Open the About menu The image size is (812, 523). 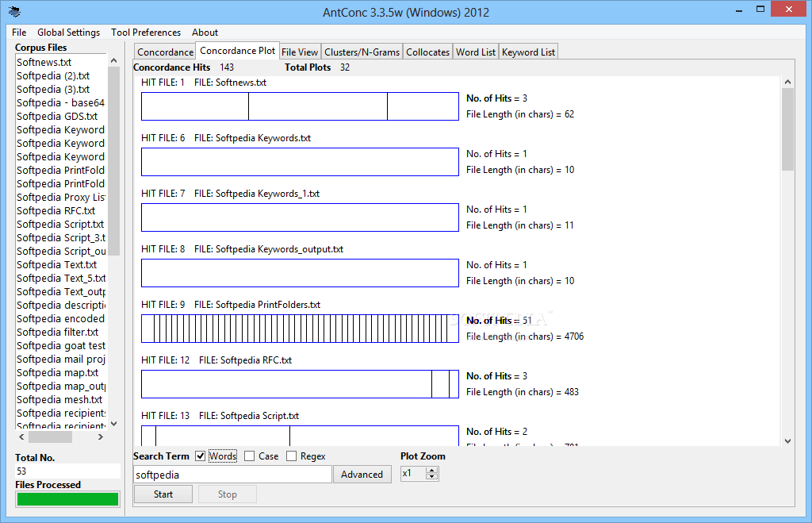[x=205, y=32]
